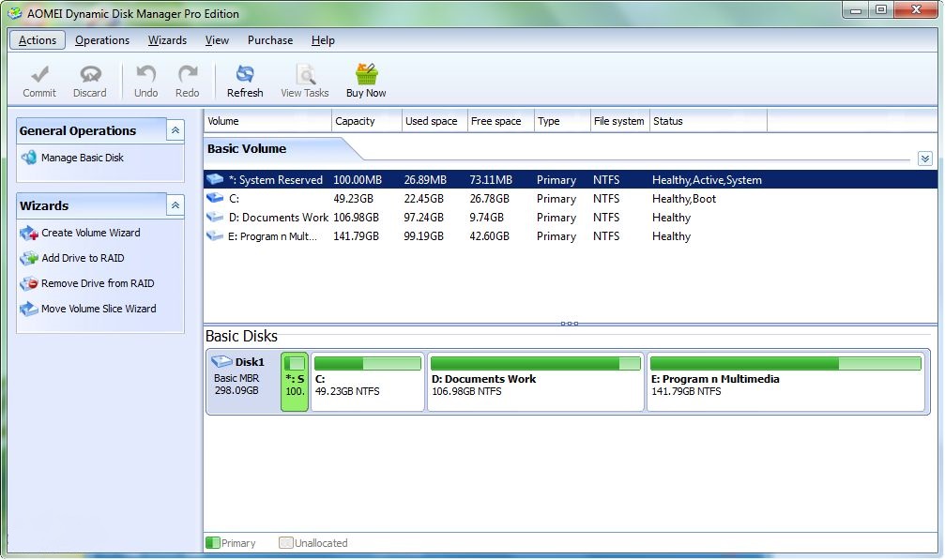
Task: Select the System Reserved partition block
Action: [295, 382]
